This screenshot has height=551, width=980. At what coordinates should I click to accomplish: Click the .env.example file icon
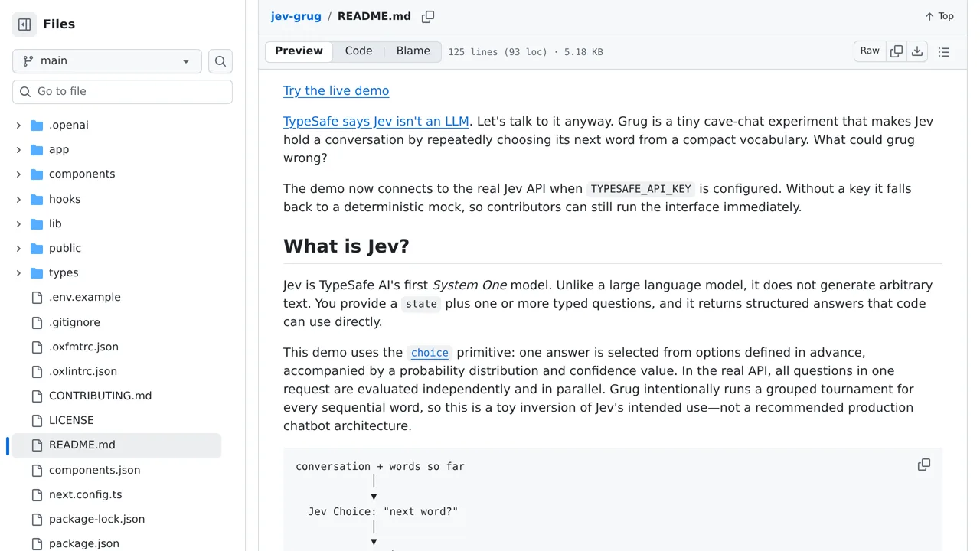[37, 298]
